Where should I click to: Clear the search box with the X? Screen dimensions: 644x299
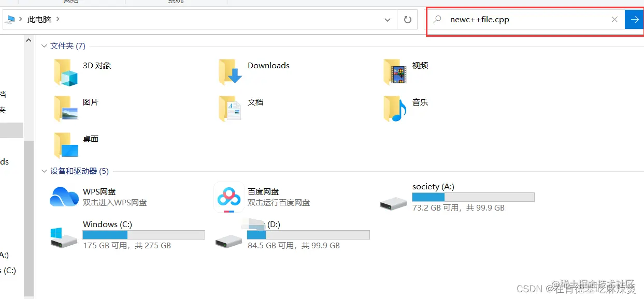[614, 19]
